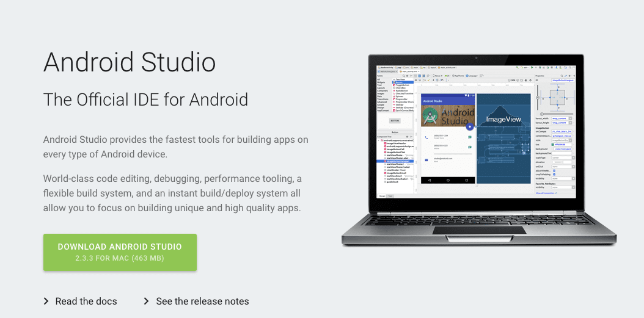Click the large "Android Studio" page heading

point(130,62)
